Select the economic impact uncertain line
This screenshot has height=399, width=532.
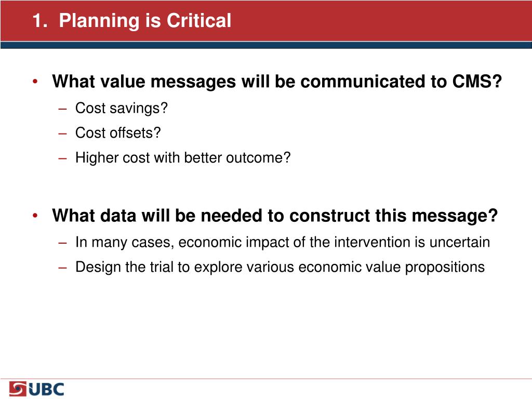tap(283, 242)
